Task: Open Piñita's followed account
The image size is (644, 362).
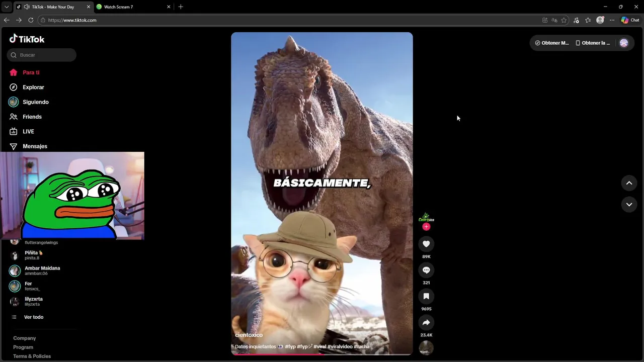Action: coord(33,255)
